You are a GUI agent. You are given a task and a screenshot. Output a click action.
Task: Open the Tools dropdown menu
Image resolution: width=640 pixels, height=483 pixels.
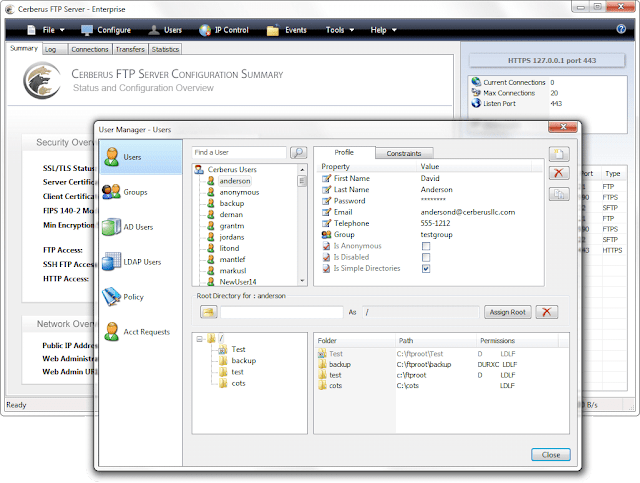click(x=340, y=30)
